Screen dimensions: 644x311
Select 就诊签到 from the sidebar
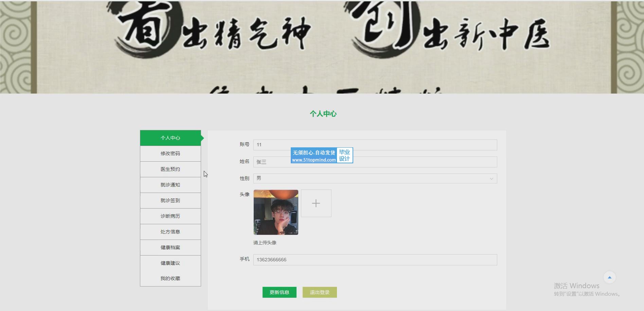pyautogui.click(x=171, y=200)
